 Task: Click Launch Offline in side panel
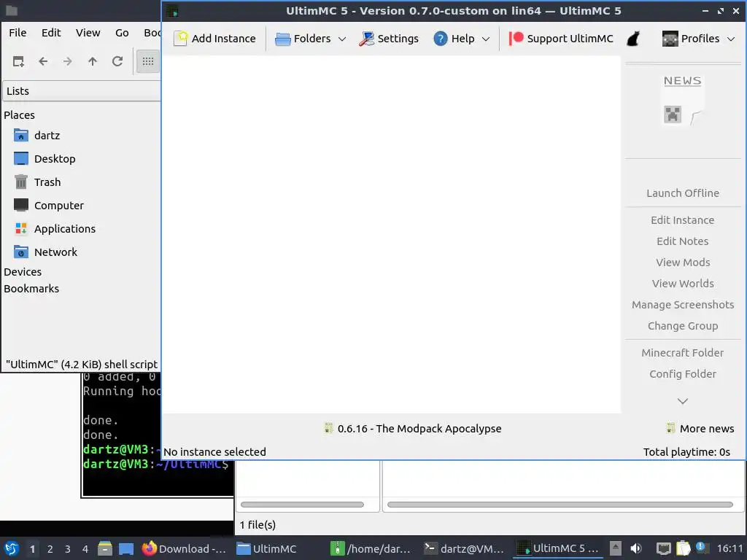coord(683,192)
